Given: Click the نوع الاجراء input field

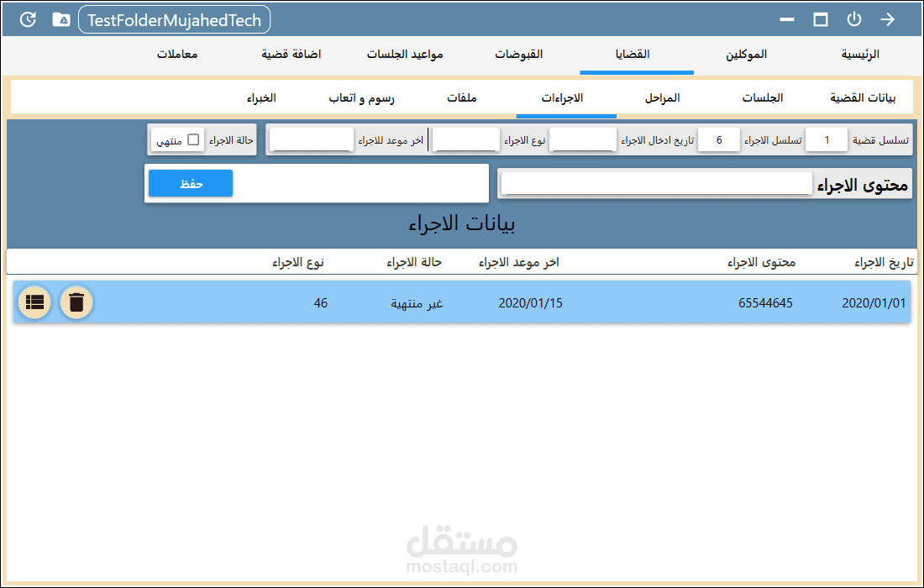Looking at the screenshot, I should click(465, 139).
